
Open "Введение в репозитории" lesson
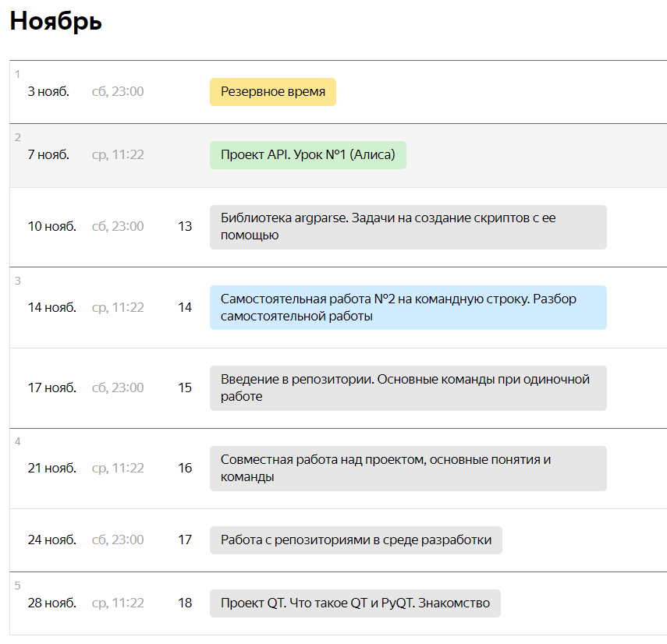point(408,388)
